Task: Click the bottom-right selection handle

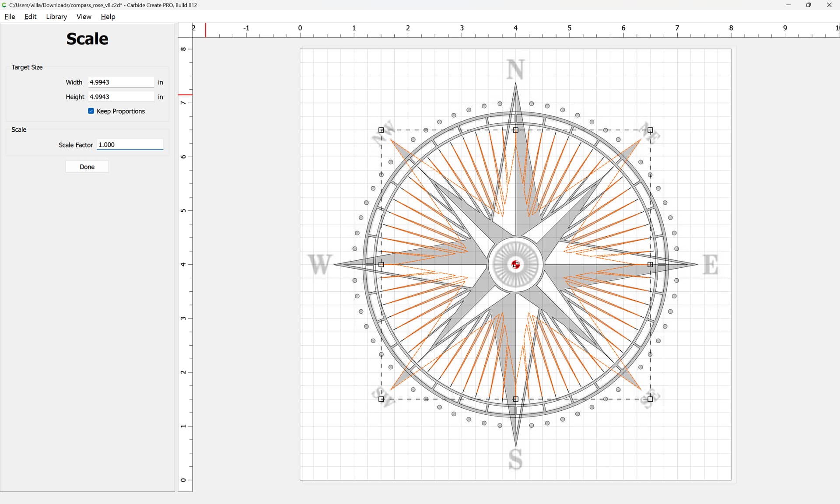Action: pyautogui.click(x=650, y=399)
